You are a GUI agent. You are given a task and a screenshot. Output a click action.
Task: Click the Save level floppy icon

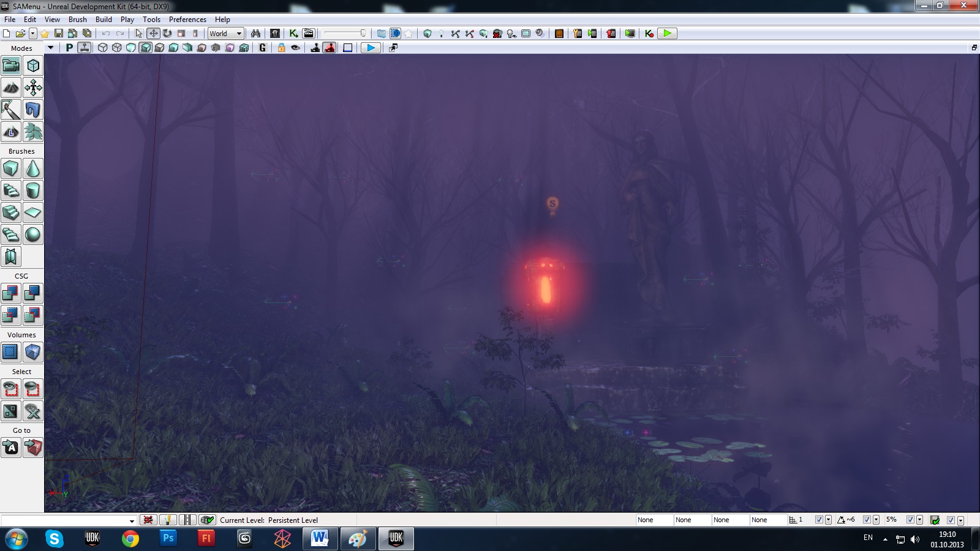(59, 34)
